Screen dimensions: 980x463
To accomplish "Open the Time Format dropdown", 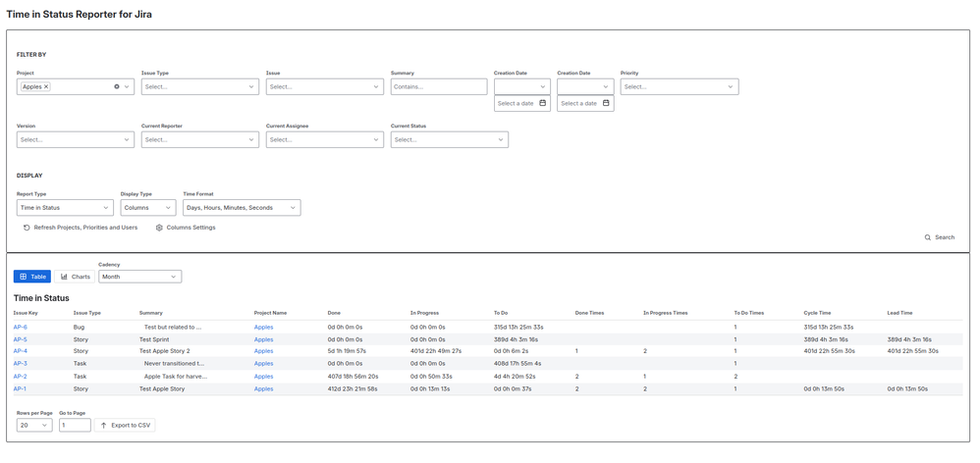I will (242, 208).
